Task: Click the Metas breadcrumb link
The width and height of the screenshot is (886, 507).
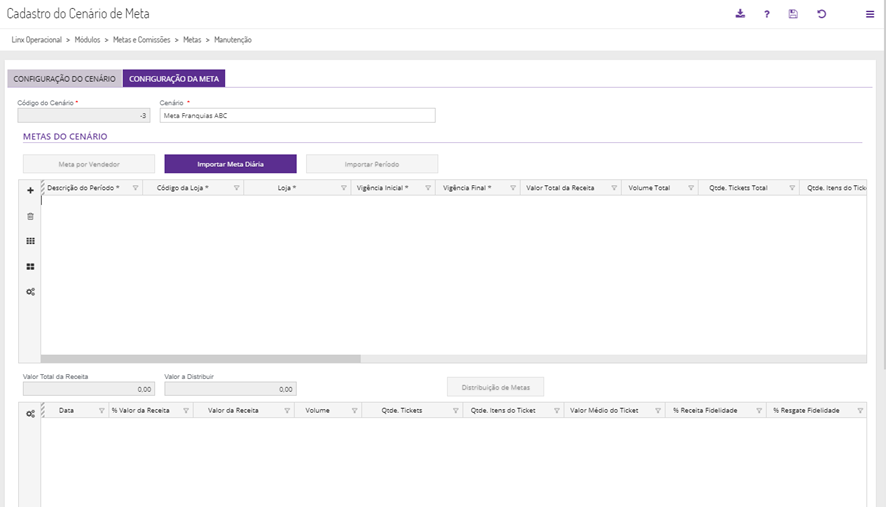Action: [192, 40]
